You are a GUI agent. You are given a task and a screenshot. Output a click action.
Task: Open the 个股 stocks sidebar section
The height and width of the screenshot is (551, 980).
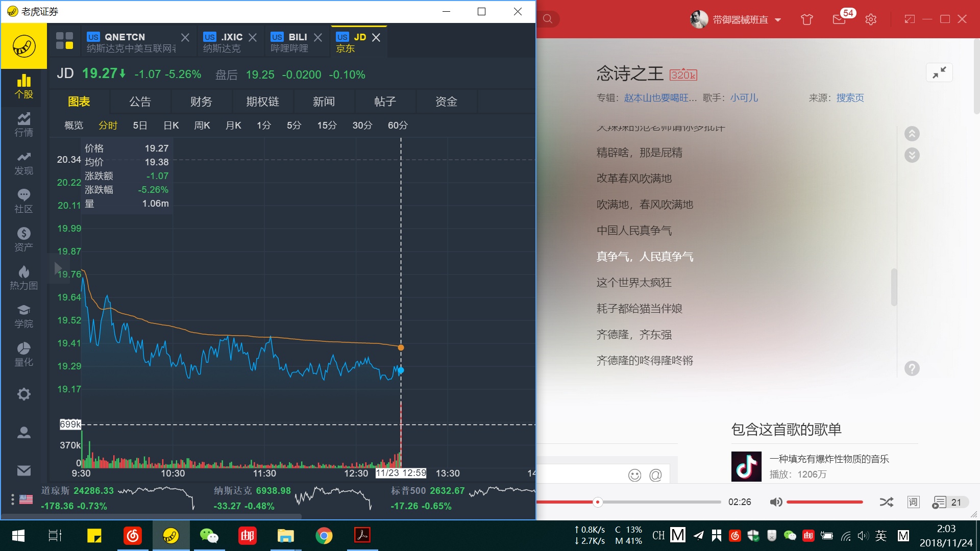point(23,87)
